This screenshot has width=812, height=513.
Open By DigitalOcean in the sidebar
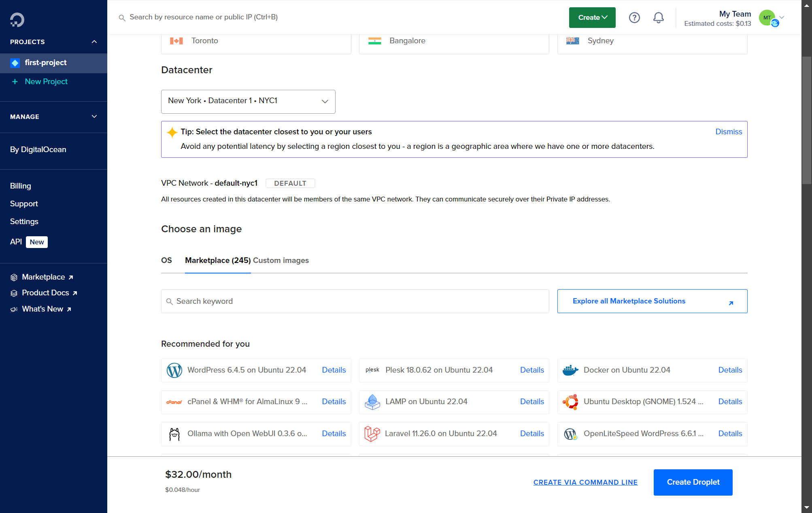coord(38,150)
